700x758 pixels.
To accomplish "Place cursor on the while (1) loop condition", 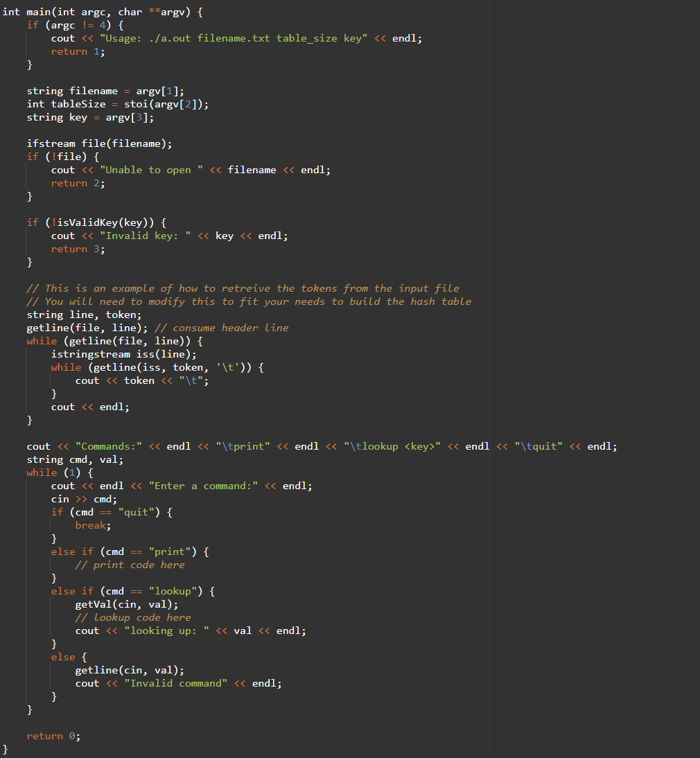I will pyautogui.click(x=72, y=472).
